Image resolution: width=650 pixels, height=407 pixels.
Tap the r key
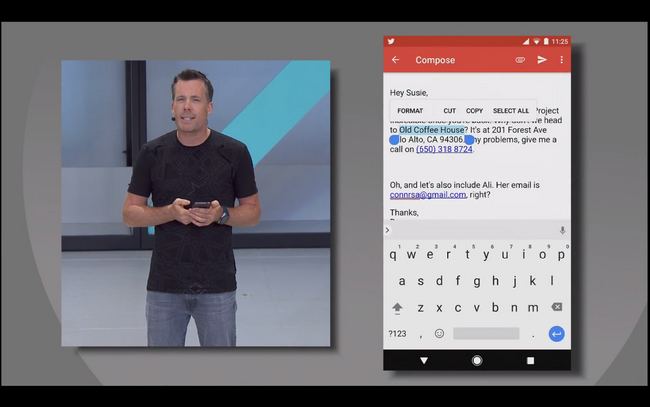click(x=449, y=254)
